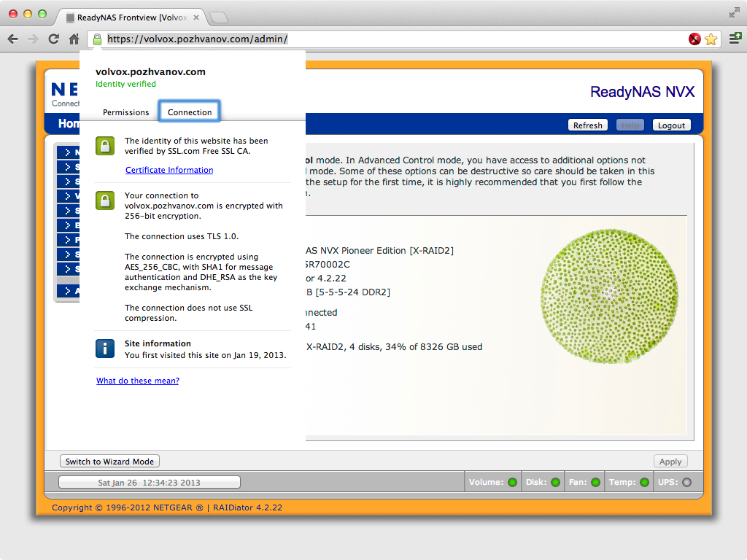Click the red blocked-content icon in address bar

coord(694,39)
